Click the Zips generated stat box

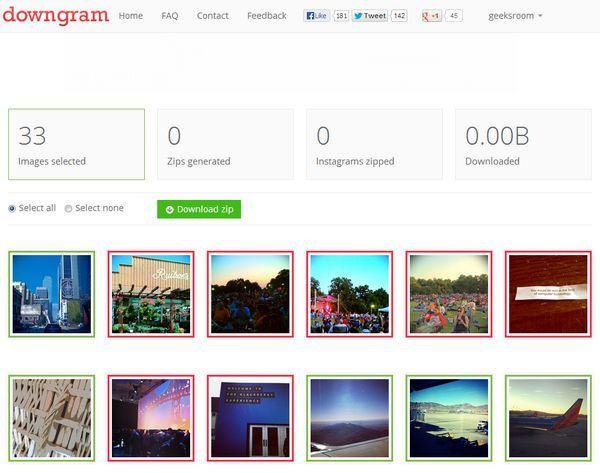point(225,144)
